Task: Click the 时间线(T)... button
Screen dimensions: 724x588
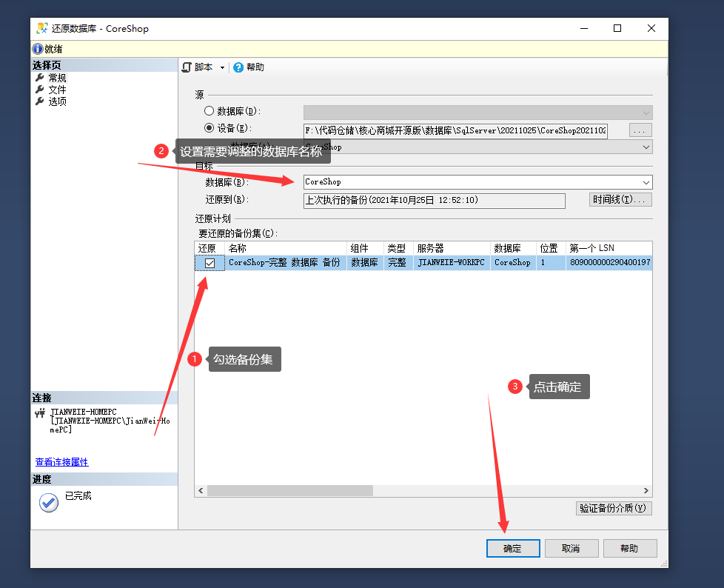Action: click(x=620, y=200)
